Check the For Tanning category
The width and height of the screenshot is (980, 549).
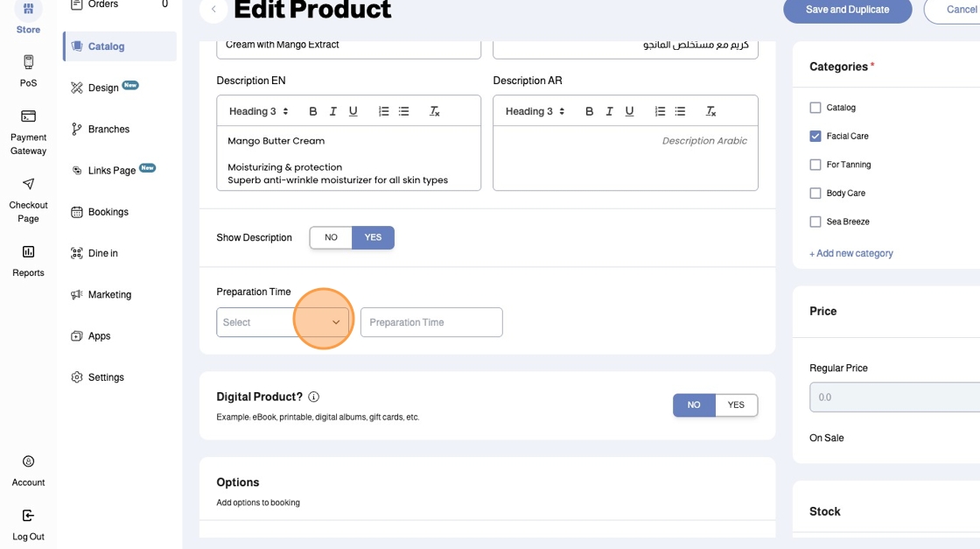click(x=815, y=165)
